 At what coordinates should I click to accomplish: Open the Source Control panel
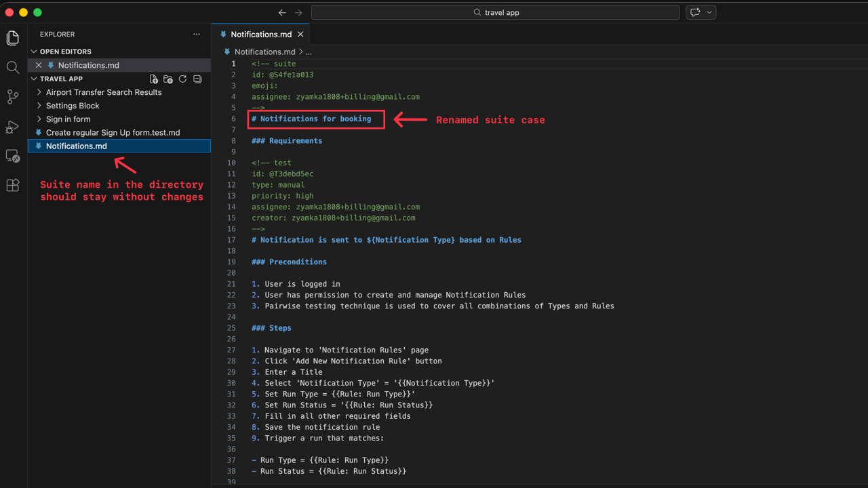pos(12,97)
